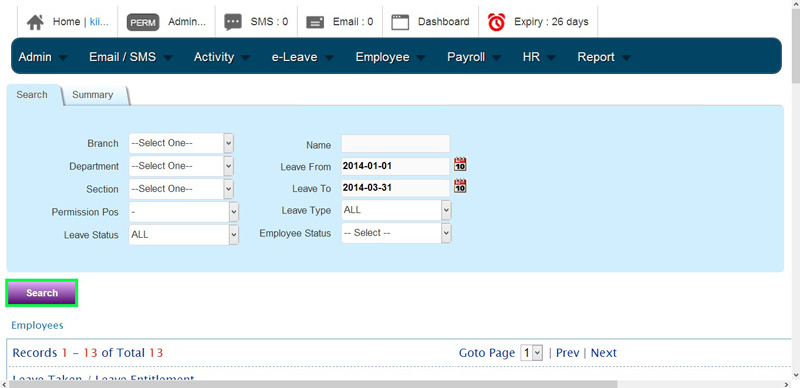Expand the Permission Pos dropdown
The width and height of the screenshot is (800, 388).
click(x=184, y=212)
